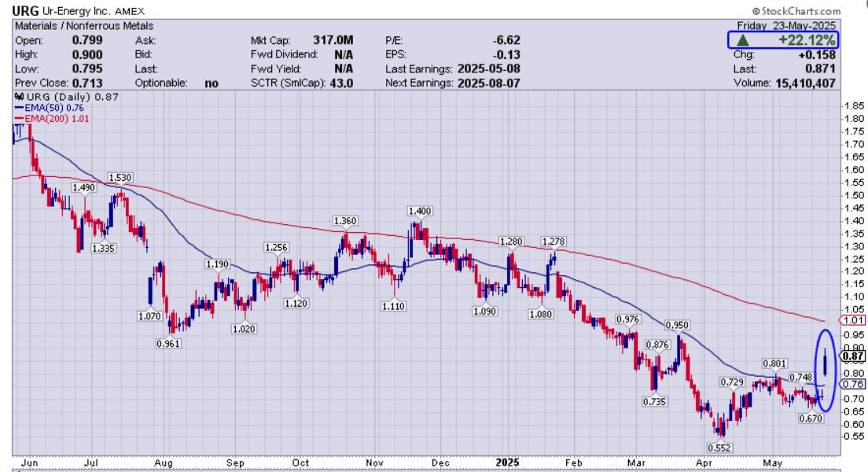Click the 1.190 price label
This screenshot has height=472, width=868.
click(x=217, y=264)
